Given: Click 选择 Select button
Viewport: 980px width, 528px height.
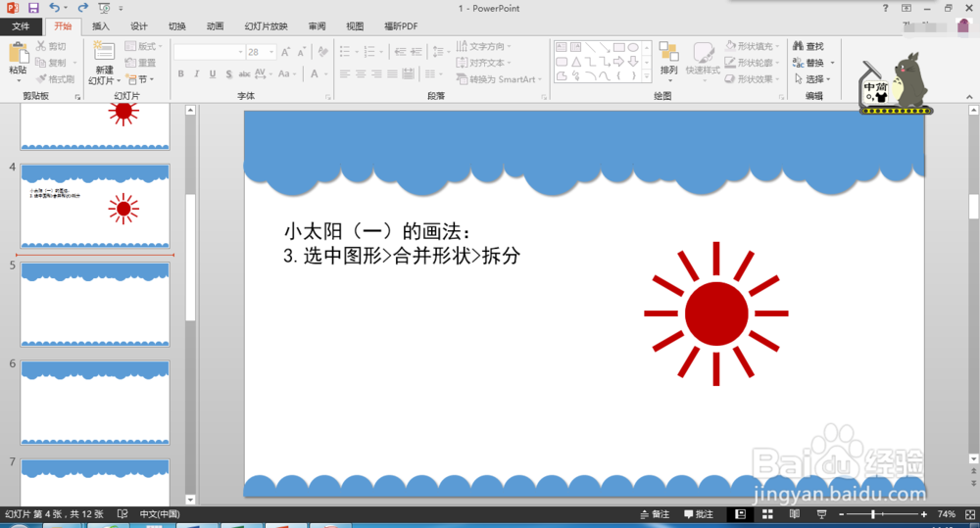Looking at the screenshot, I should point(811,79).
